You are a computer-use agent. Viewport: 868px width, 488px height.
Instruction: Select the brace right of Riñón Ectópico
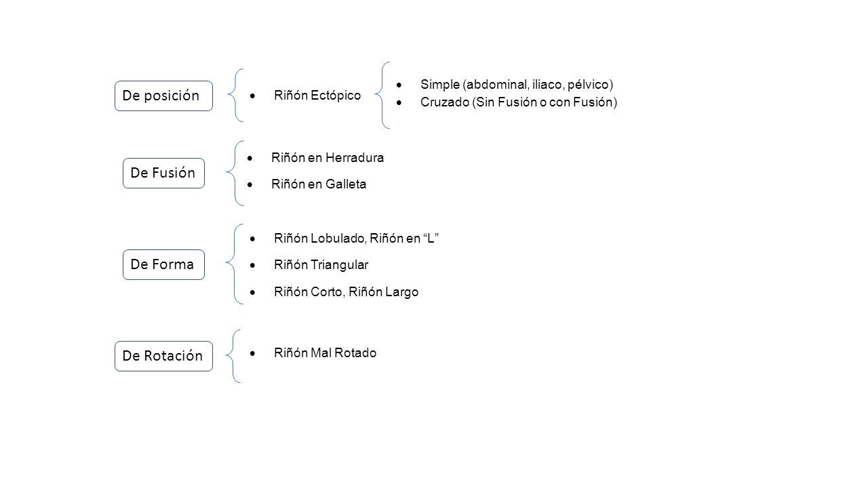[386, 95]
